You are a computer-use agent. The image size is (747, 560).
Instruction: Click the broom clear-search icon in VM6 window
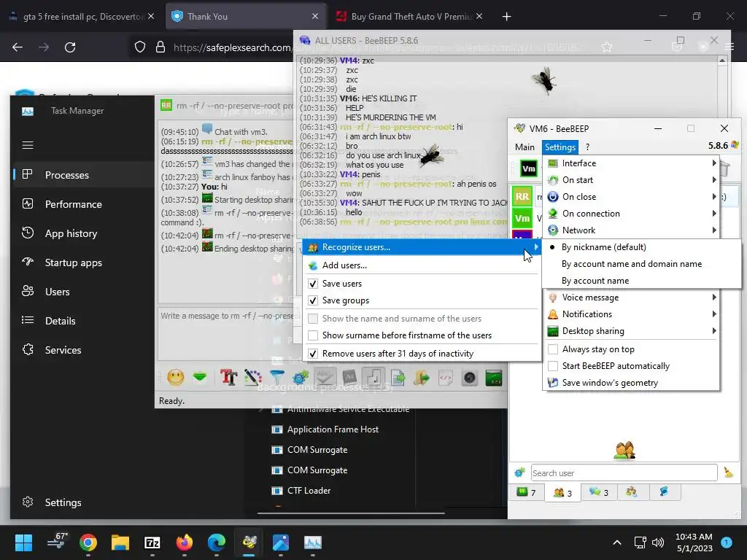click(x=728, y=472)
